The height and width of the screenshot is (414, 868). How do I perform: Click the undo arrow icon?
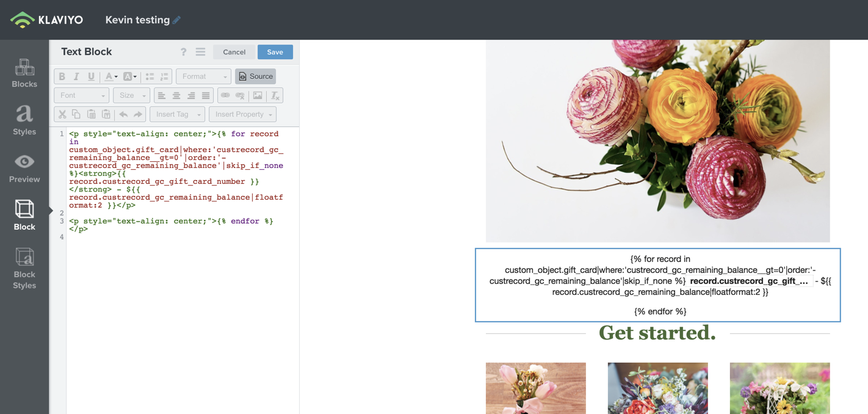[x=123, y=114]
